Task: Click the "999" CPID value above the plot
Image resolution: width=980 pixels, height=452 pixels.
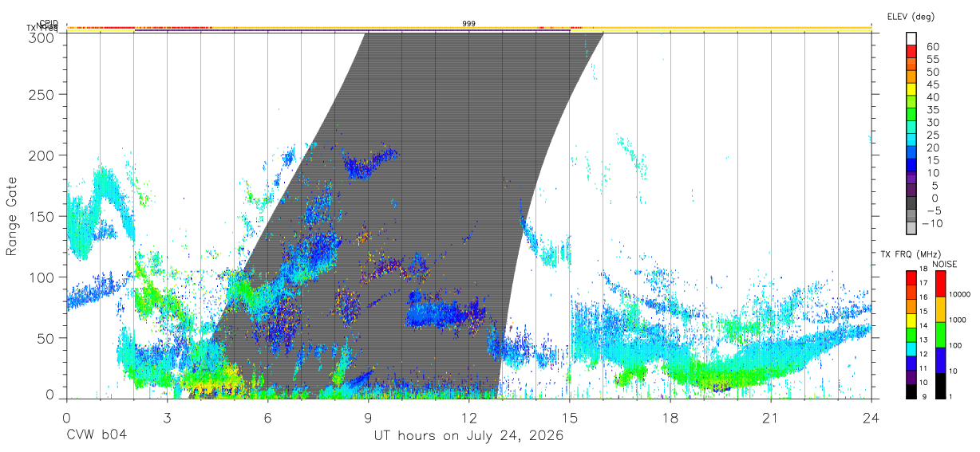Action: (469, 24)
